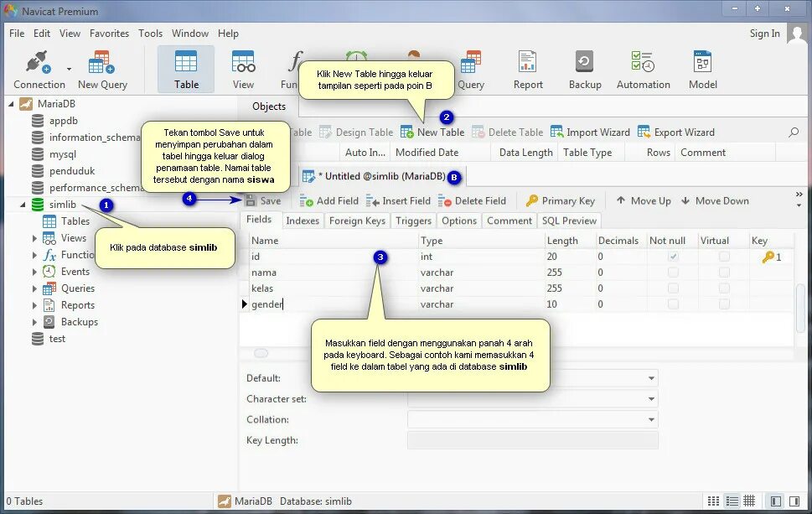This screenshot has height=514, width=812.
Task: Switch to detail grid view in status bar
Action: point(749,501)
